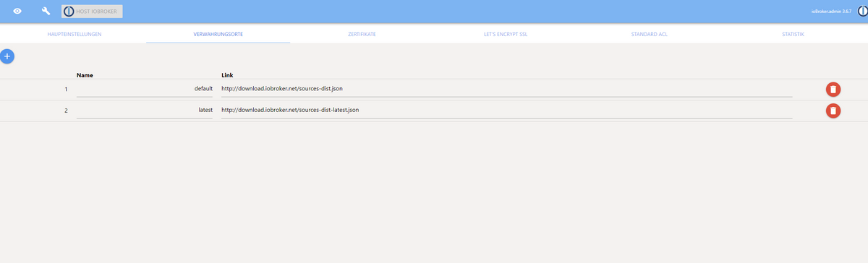Toggle the eye visibility icon in header
This screenshot has width=868, height=263.
coord(17,11)
